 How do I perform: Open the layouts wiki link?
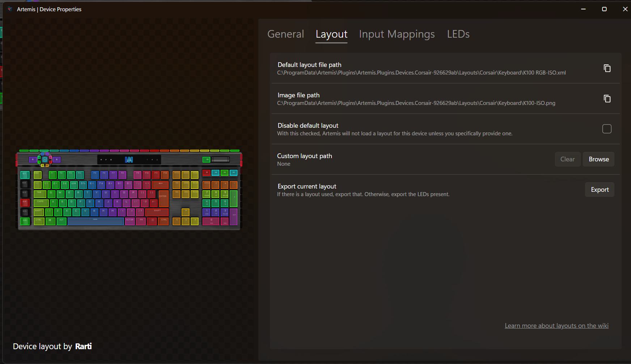556,325
